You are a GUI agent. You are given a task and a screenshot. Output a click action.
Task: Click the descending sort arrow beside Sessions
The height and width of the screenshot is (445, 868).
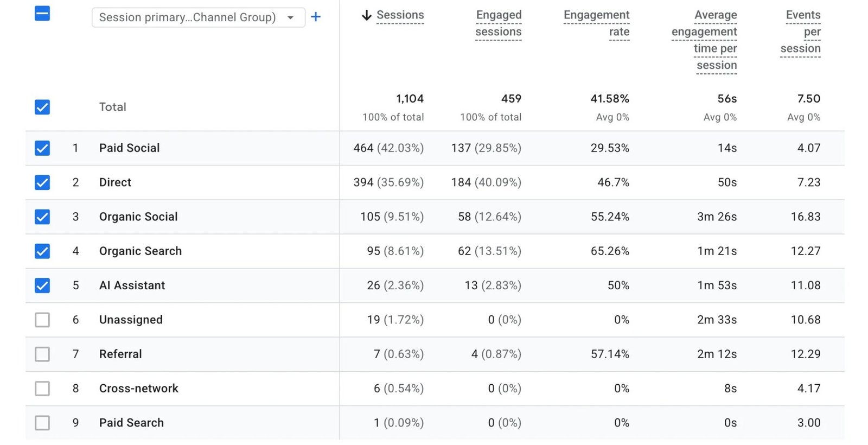pos(367,15)
